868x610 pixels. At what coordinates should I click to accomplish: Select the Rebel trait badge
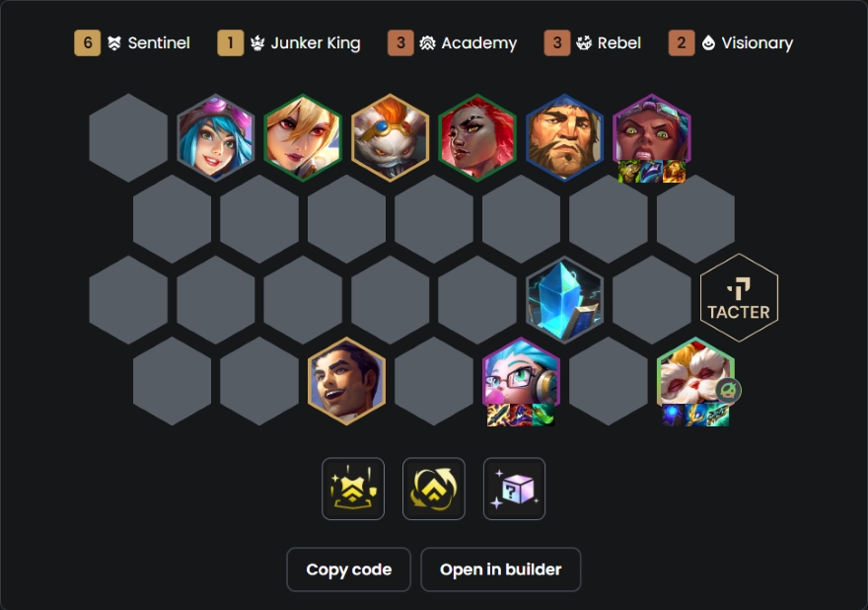pyautogui.click(x=557, y=43)
